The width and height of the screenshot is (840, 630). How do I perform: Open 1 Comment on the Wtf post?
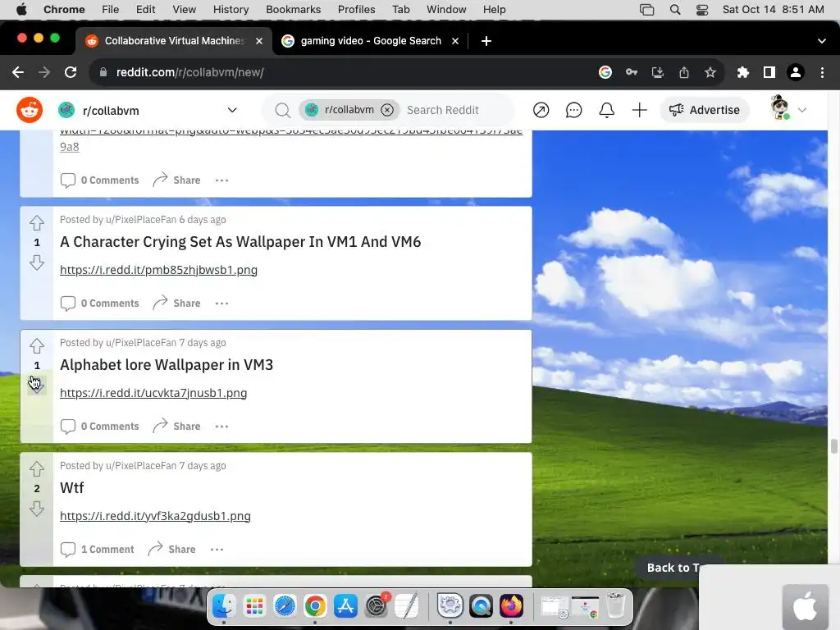point(97,549)
